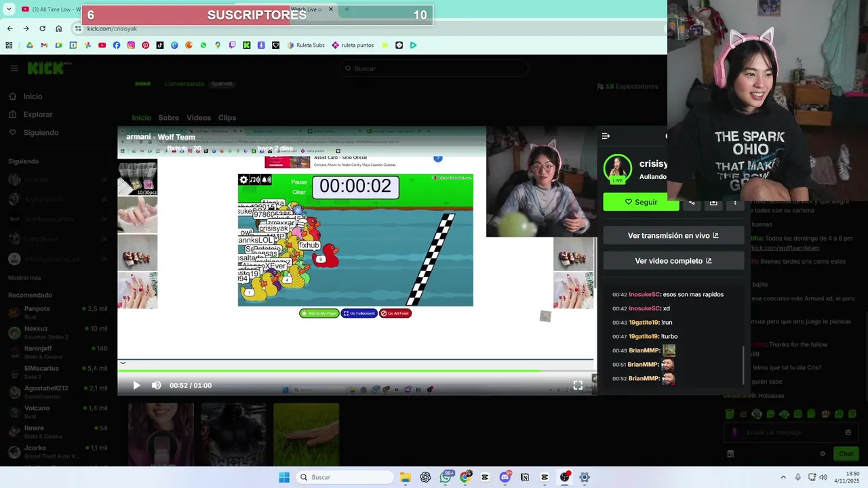The image size is (868, 488).
Task: Switch to the All Time Low YouTube tab
Action: tap(51, 9)
